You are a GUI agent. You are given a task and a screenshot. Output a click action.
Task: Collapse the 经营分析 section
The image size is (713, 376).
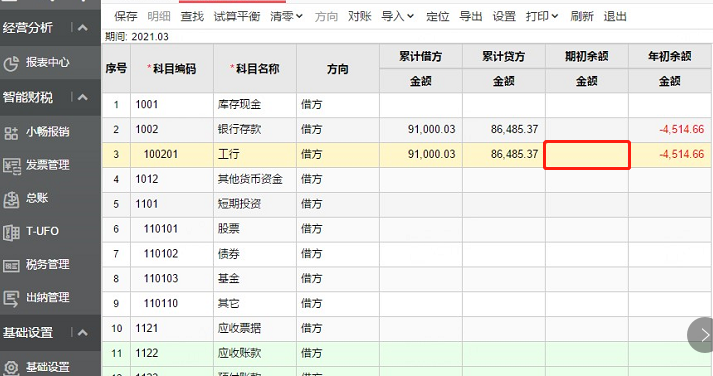tap(83, 28)
